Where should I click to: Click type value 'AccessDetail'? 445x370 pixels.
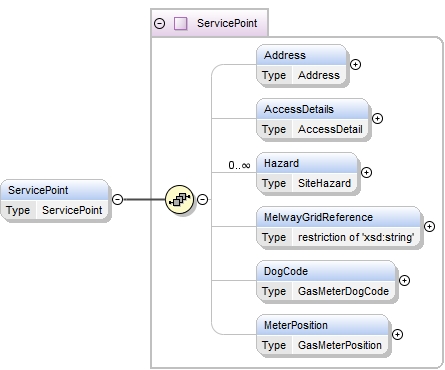click(x=330, y=129)
